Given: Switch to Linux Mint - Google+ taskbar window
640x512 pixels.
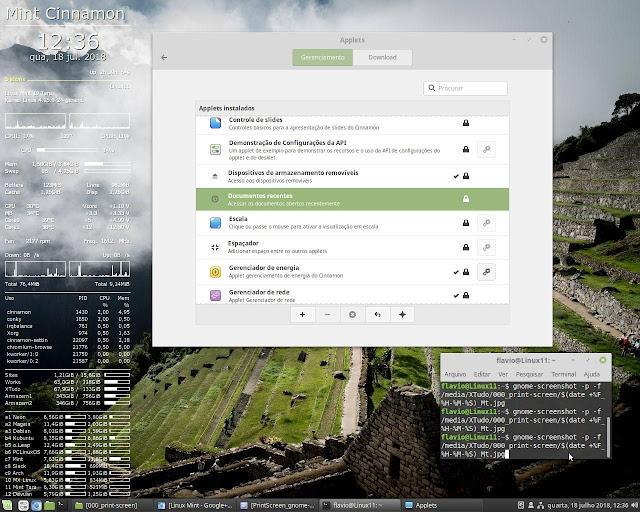Looking at the screenshot, I should 195,505.
